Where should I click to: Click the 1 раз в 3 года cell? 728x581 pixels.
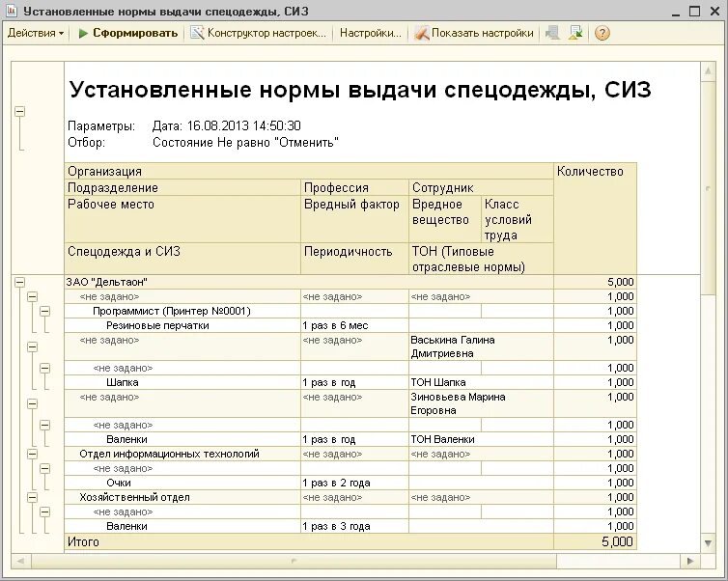[354, 526]
